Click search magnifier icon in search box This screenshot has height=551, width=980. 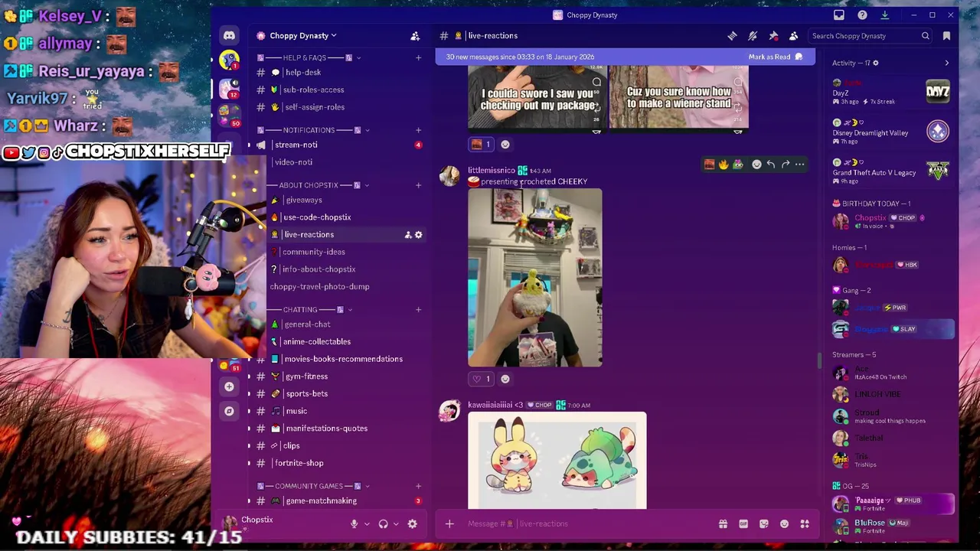pyautogui.click(x=925, y=36)
